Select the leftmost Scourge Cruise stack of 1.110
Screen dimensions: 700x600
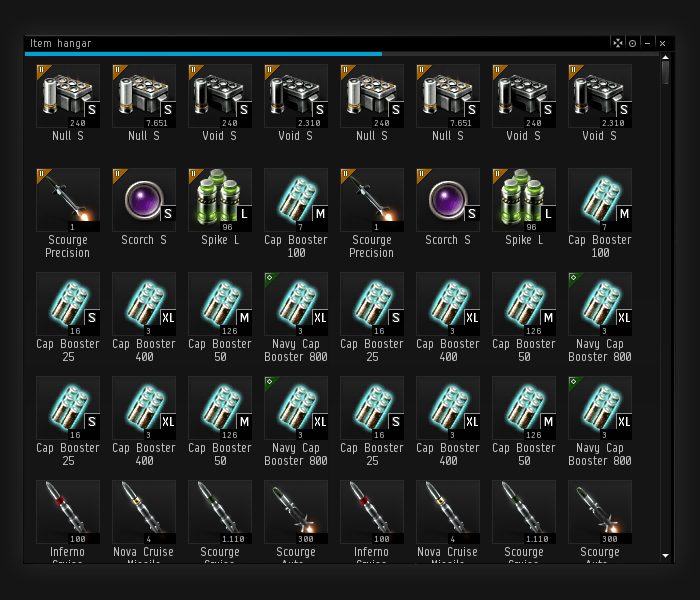click(220, 512)
